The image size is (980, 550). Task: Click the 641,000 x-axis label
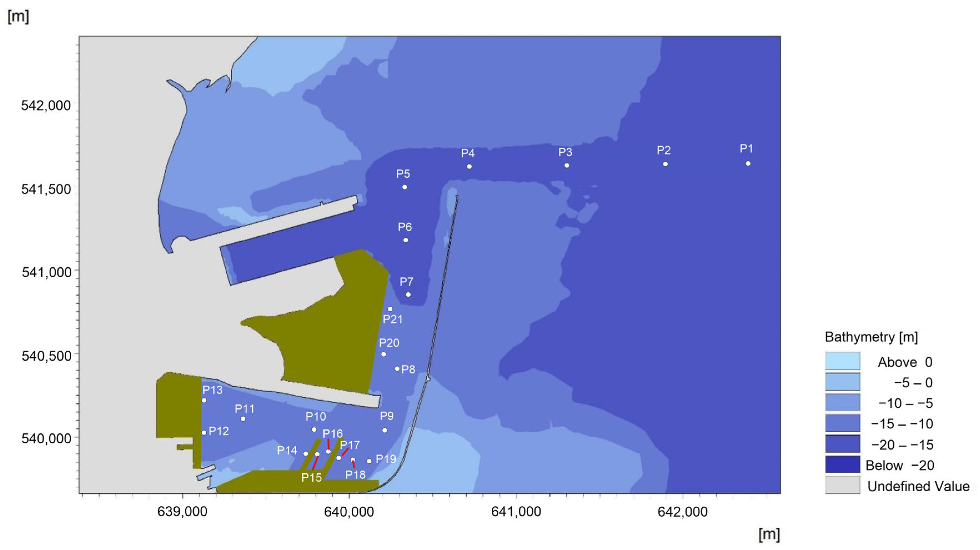tap(516, 512)
